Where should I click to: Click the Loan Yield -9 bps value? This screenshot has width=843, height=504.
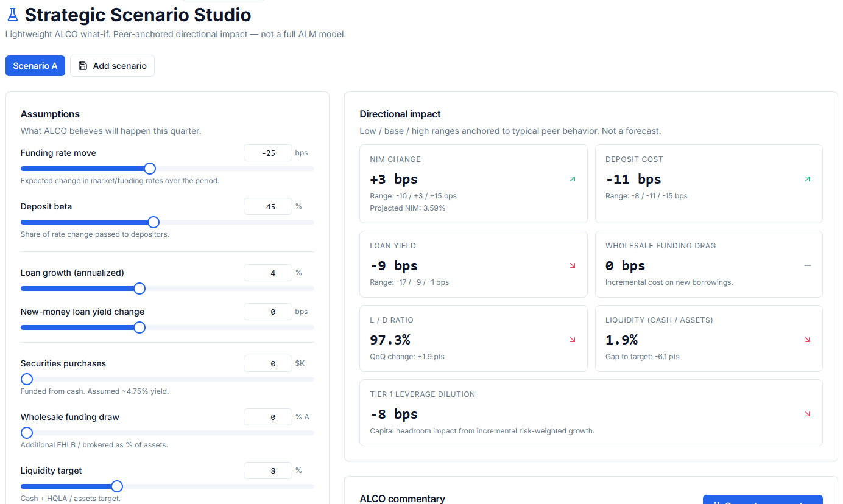[x=393, y=265]
